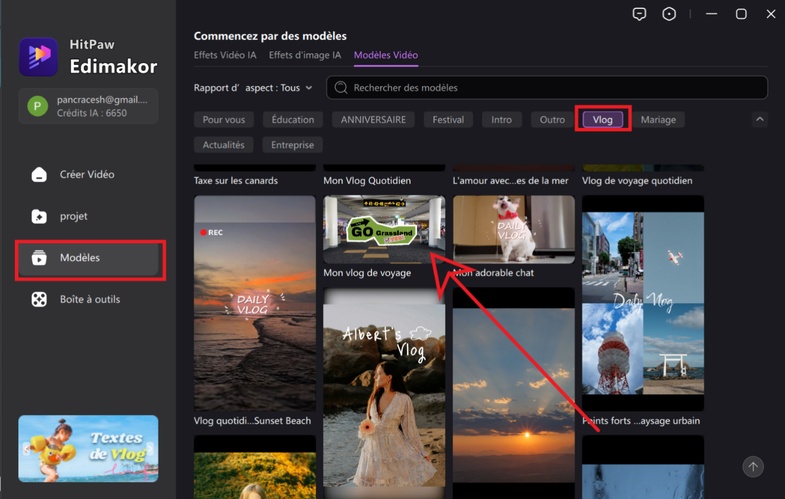This screenshot has width=785, height=499.
Task: Open the Daily Vlog urban landscape template
Action: [643, 303]
